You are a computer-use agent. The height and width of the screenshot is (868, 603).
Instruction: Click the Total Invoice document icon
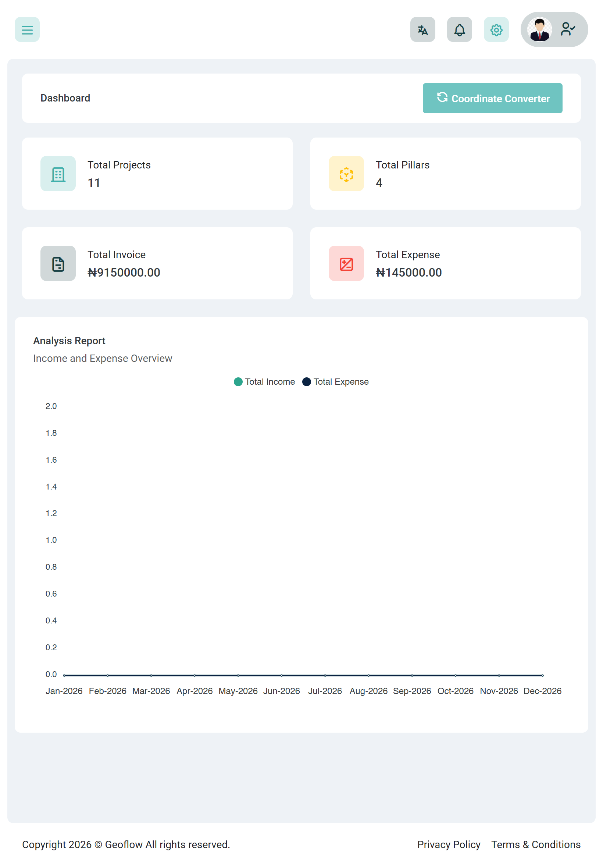point(58,263)
